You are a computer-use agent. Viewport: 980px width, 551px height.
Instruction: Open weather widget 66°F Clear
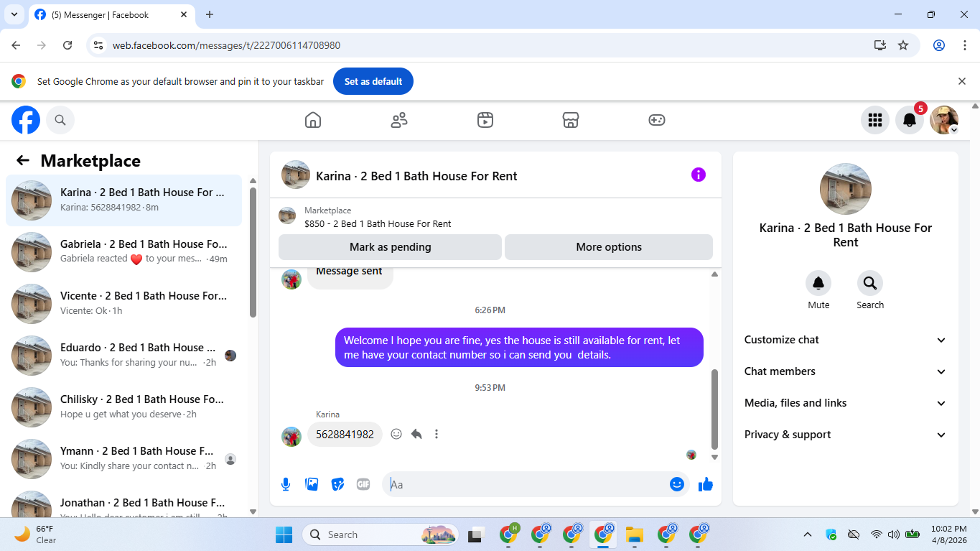[x=36, y=534]
